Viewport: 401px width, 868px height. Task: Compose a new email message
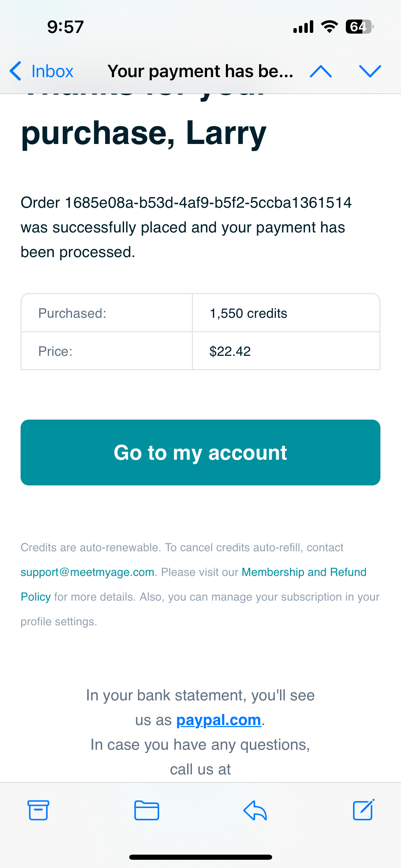click(x=363, y=810)
